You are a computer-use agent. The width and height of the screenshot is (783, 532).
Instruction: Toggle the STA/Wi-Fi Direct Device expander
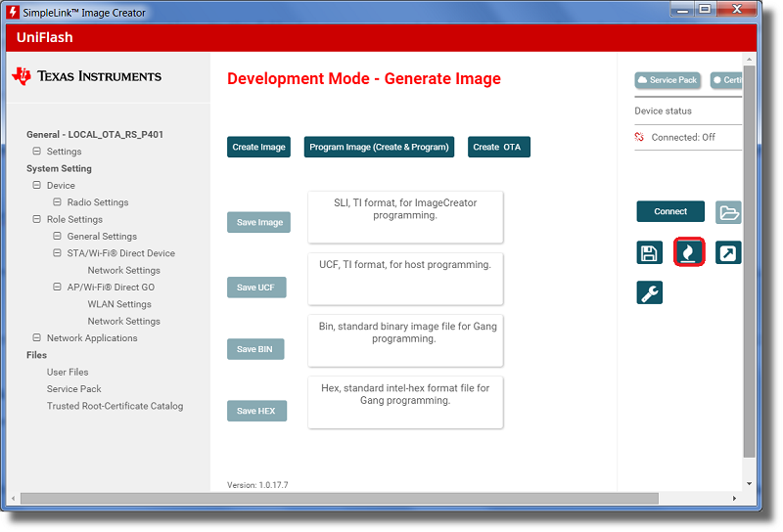(58, 253)
